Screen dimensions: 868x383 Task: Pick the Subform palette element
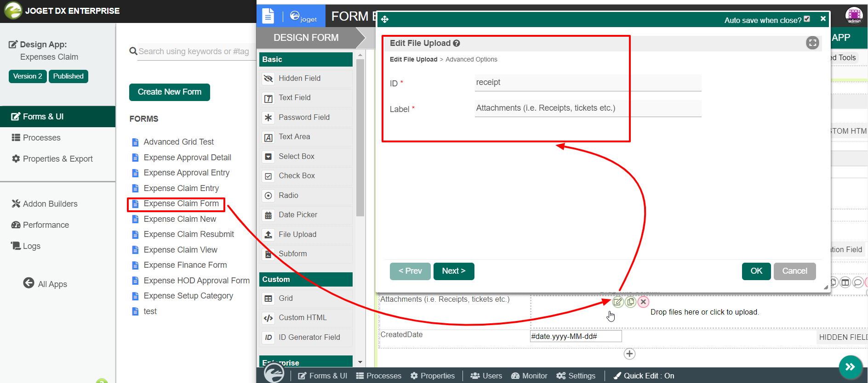[x=306, y=254]
